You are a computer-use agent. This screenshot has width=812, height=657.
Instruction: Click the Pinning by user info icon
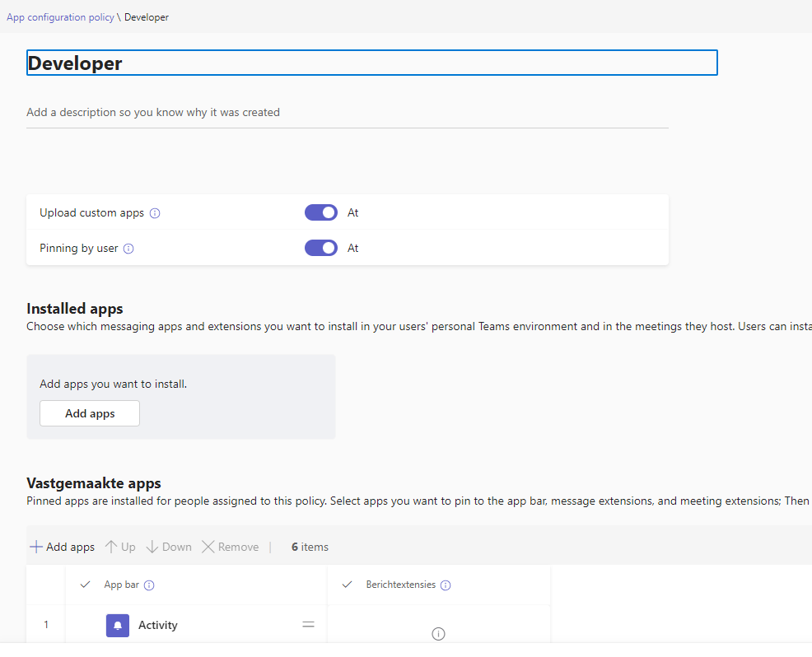tap(128, 249)
